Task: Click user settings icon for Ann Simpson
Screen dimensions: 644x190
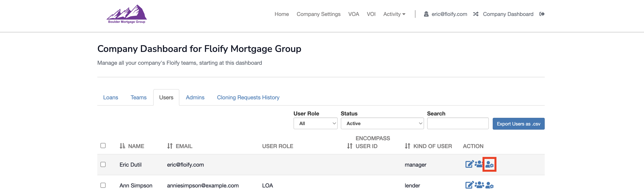Action: (x=489, y=185)
